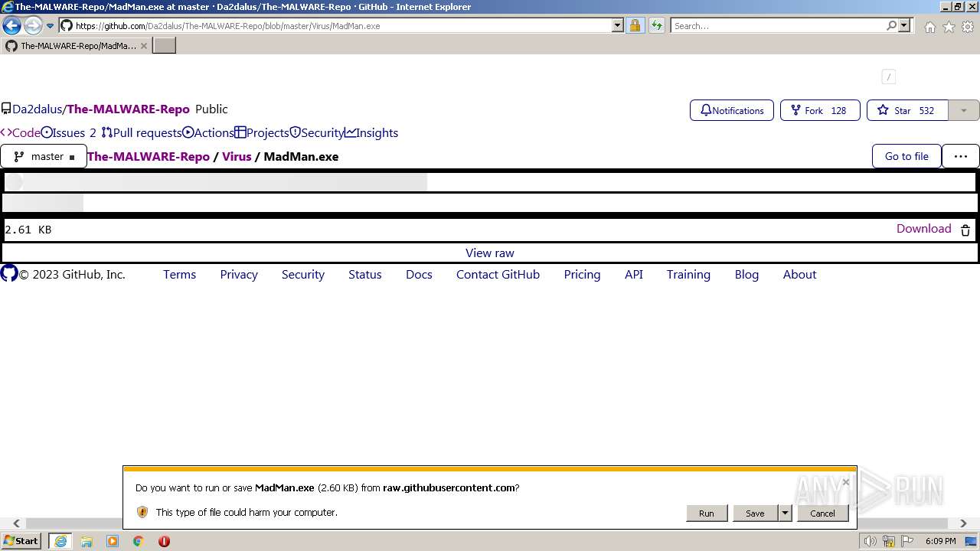This screenshot has height=551, width=980.
Task: Open the Projects tab
Action: tap(262, 132)
